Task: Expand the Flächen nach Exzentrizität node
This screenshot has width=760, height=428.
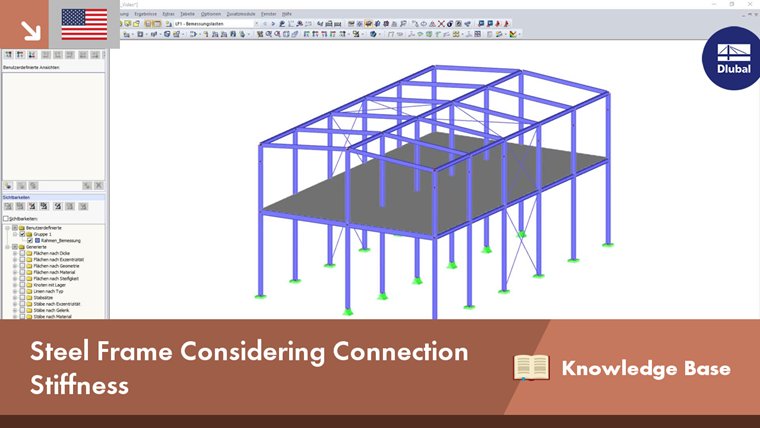Action: click(15, 259)
